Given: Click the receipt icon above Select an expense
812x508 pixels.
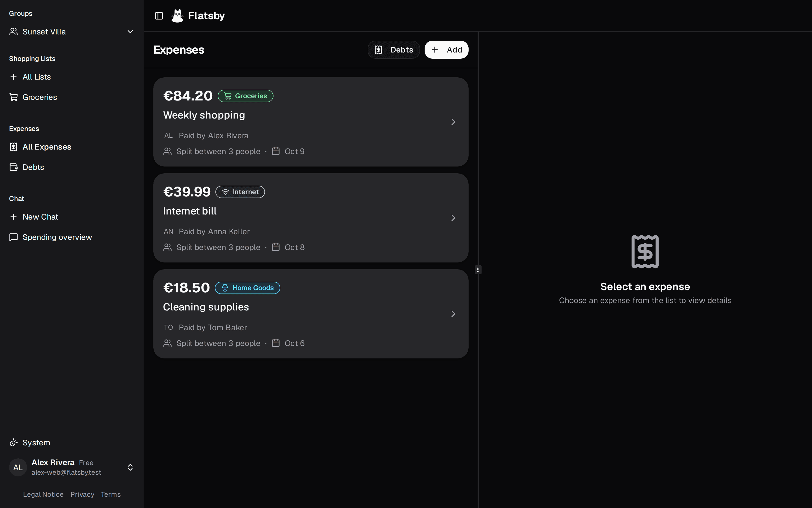Looking at the screenshot, I should (x=645, y=252).
